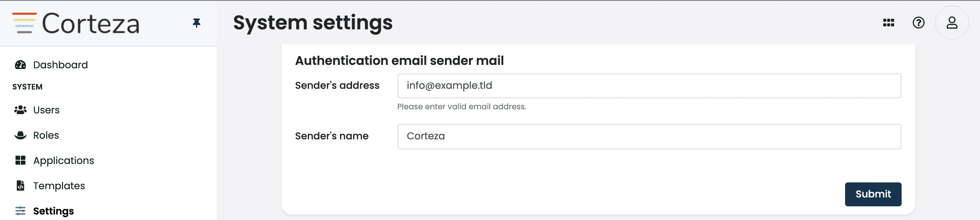Screen dimensions: 980x220
Task: Click the Corteza logo
Action: coord(76,23)
